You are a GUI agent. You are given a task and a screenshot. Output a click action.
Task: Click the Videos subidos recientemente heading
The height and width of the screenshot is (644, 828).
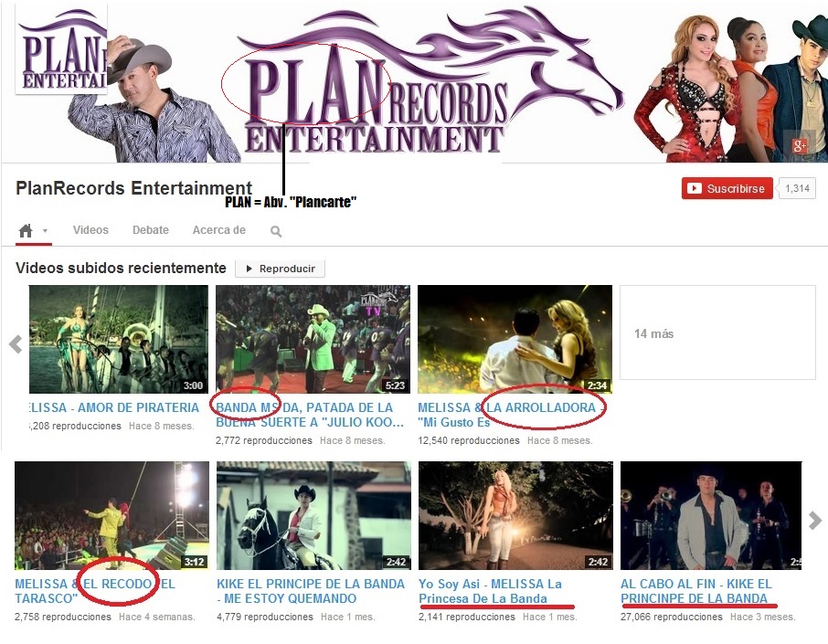click(121, 269)
